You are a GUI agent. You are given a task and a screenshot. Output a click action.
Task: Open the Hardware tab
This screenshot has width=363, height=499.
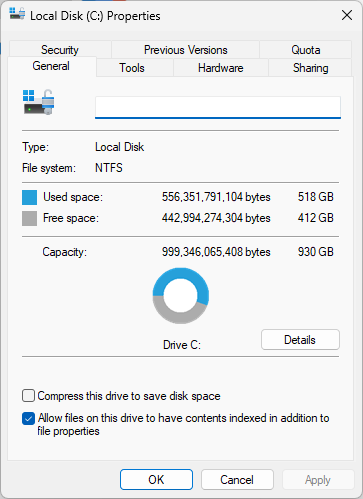coord(221,68)
